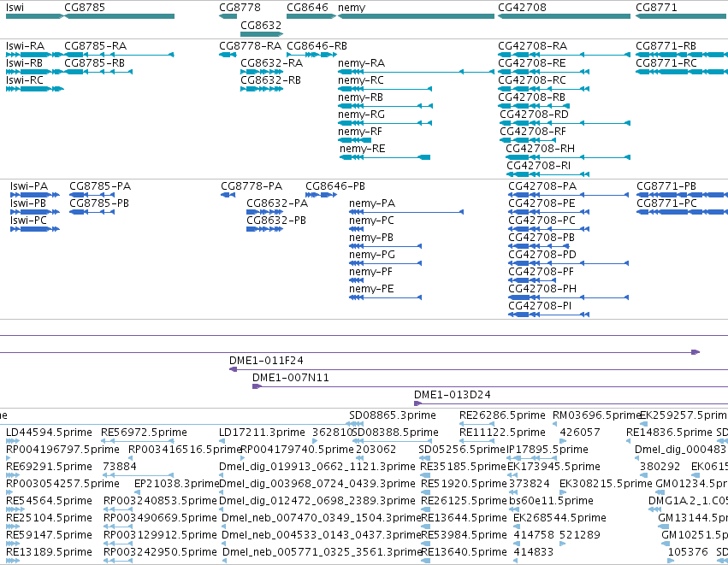Select transcript CG8646-RB

coord(311,55)
